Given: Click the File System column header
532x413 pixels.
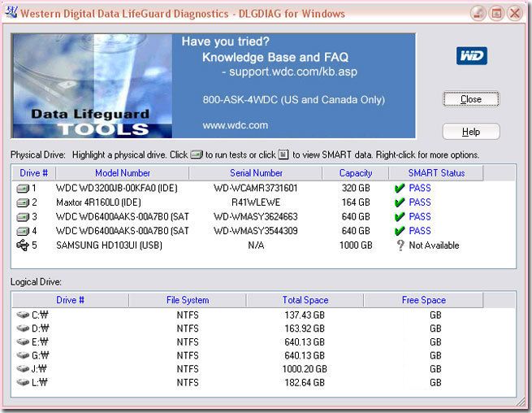Looking at the screenshot, I should (x=188, y=300).
